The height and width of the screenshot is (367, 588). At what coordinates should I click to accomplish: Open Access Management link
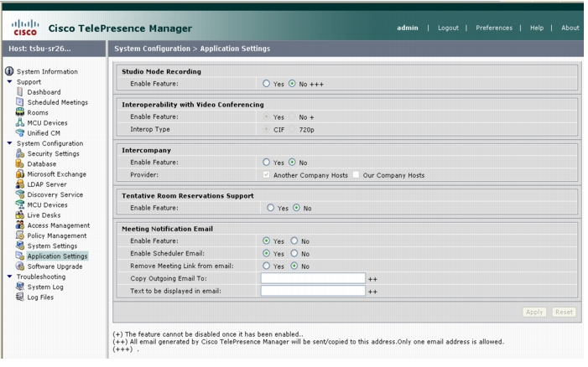pyautogui.click(x=59, y=225)
